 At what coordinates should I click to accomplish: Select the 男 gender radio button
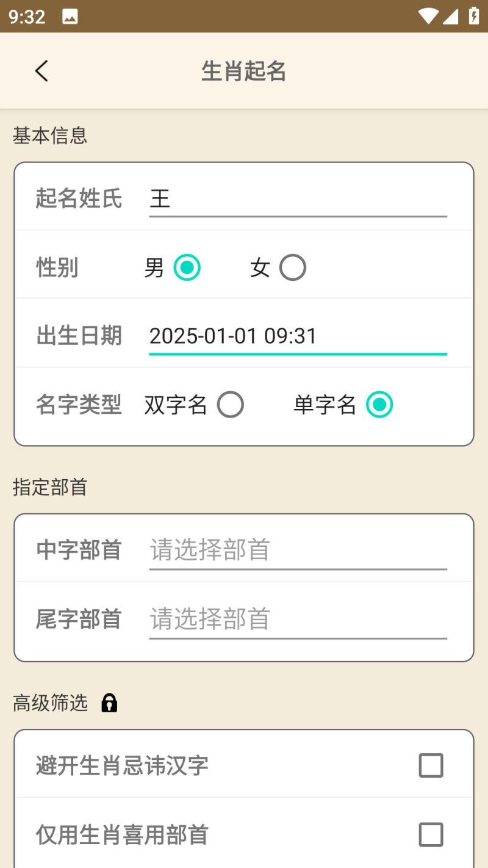click(x=187, y=267)
